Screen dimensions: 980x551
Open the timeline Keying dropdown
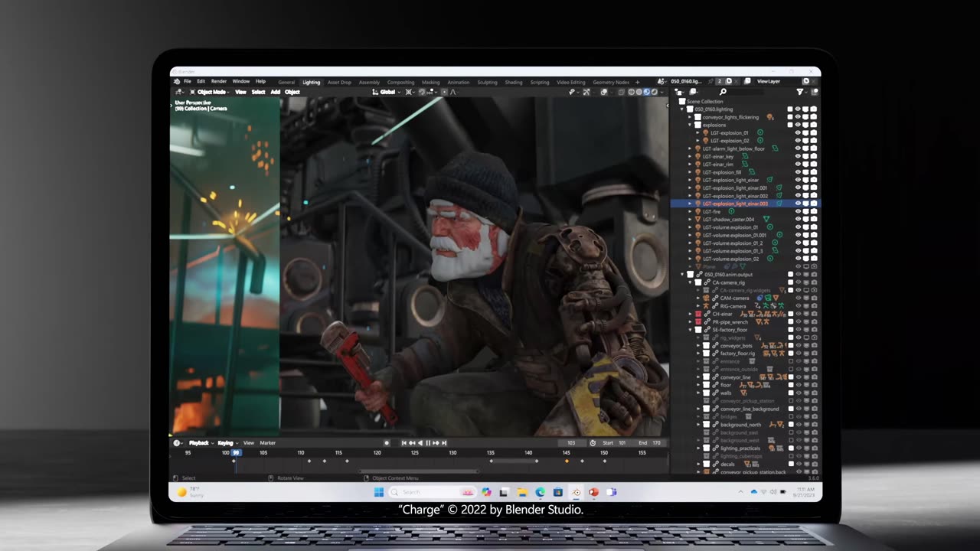coord(227,443)
